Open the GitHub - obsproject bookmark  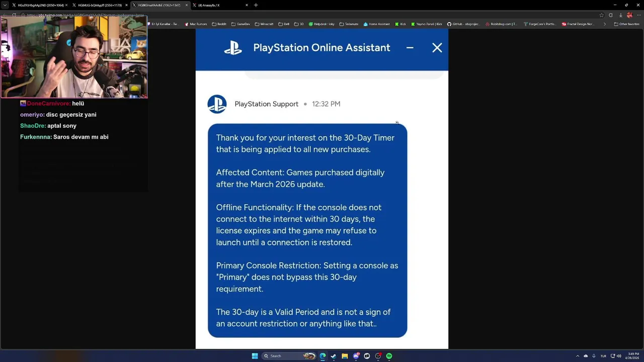tap(464, 24)
